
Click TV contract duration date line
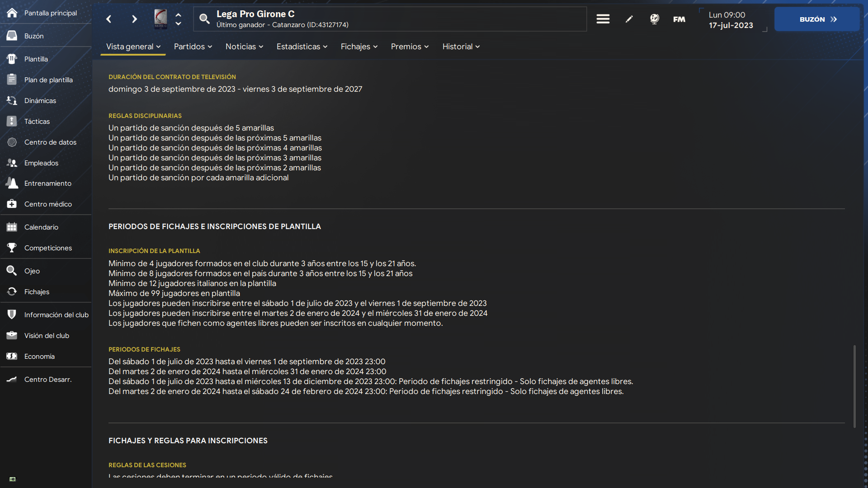pyautogui.click(x=235, y=89)
